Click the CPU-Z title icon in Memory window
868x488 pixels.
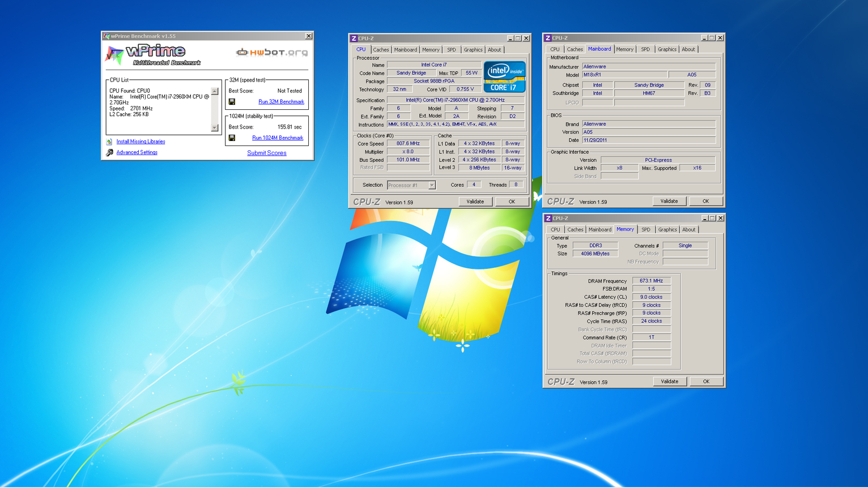tap(548, 218)
